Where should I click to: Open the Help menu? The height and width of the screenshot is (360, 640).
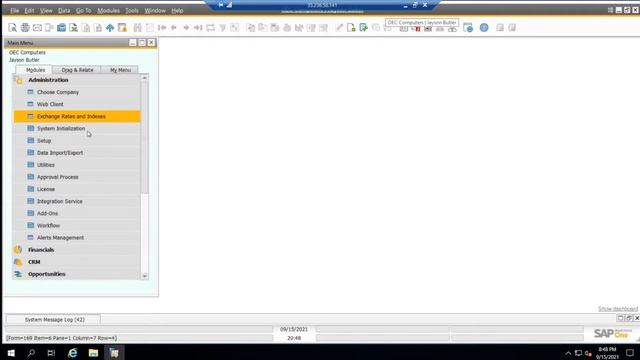pyautogui.click(x=177, y=11)
